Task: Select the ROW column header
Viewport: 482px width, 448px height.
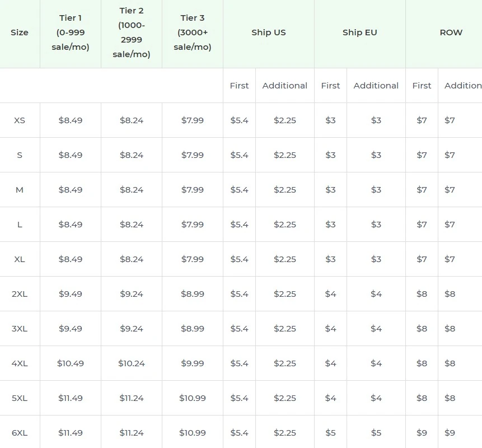Action: coord(451,32)
